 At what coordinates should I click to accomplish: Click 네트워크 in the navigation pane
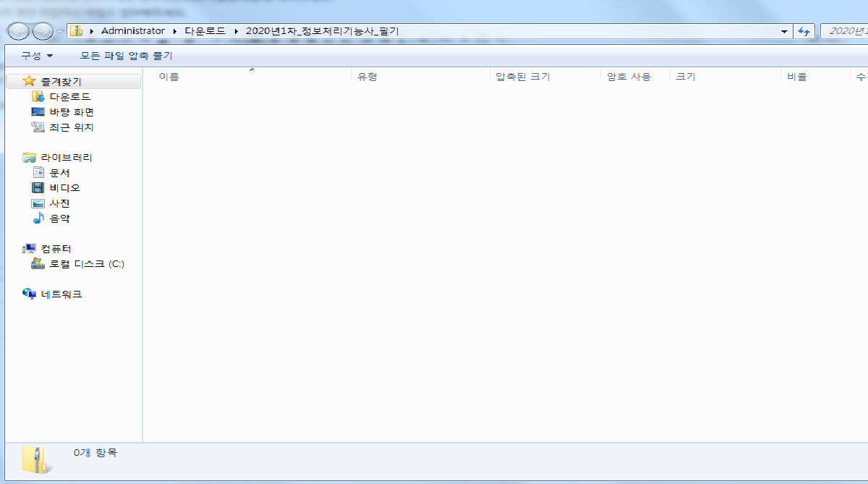(x=61, y=294)
